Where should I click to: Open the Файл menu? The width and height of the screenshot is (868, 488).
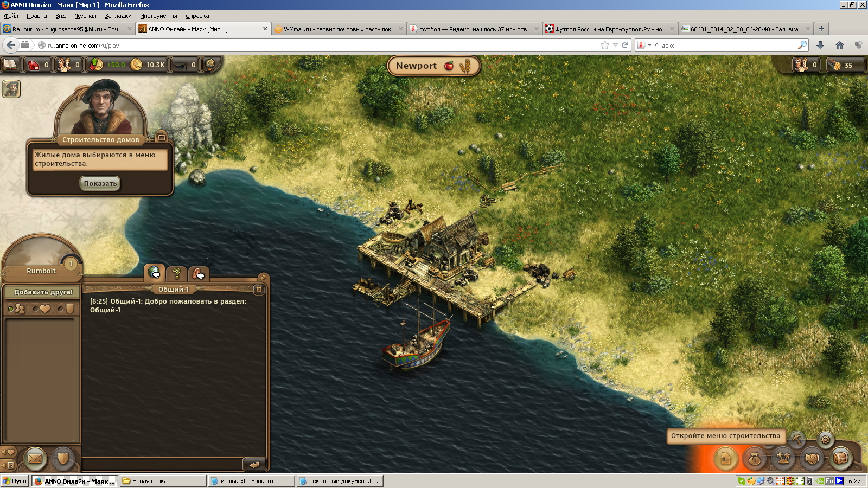point(11,16)
